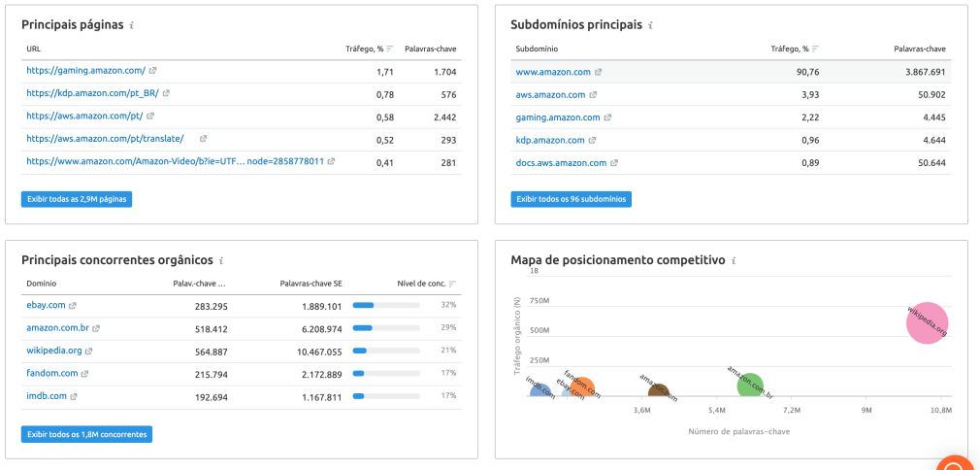
Task: Sort subdomains by Tráfego % icon
Action: (816, 49)
